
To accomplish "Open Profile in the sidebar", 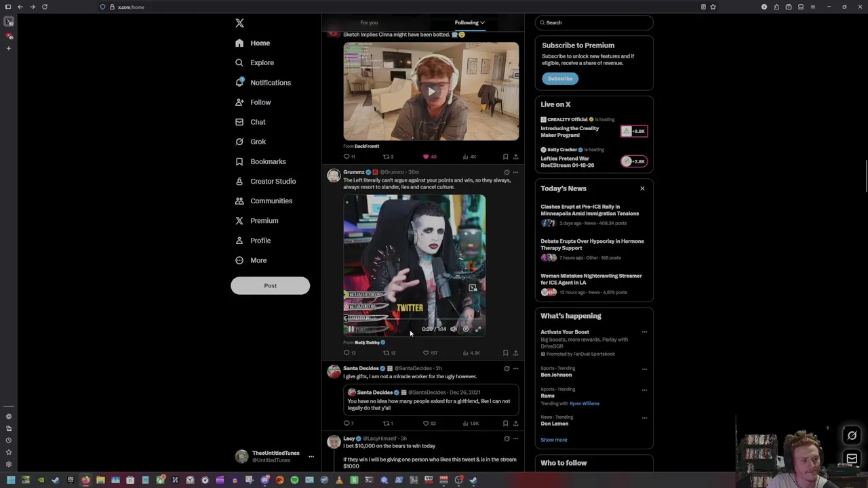I will pyautogui.click(x=252, y=241).
